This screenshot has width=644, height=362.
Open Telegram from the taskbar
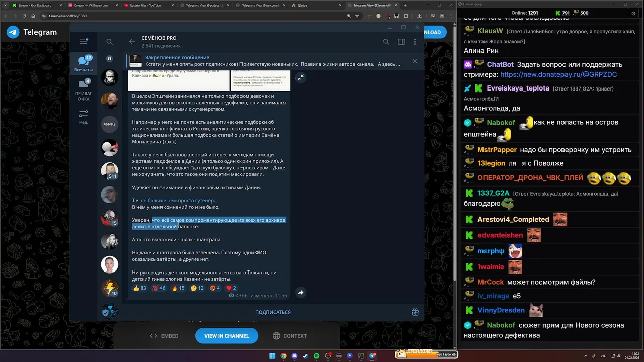click(372, 356)
